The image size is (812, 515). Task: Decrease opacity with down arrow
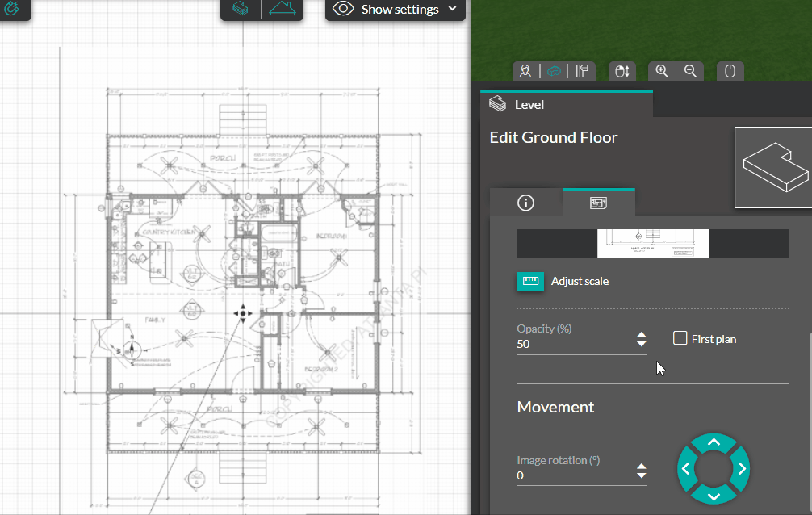641,344
